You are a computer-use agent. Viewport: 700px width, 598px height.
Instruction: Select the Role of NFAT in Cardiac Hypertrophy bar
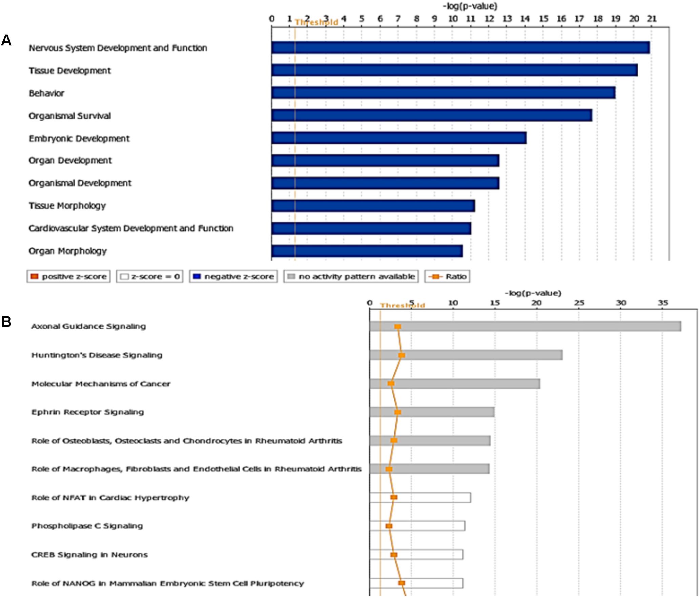tap(420, 497)
